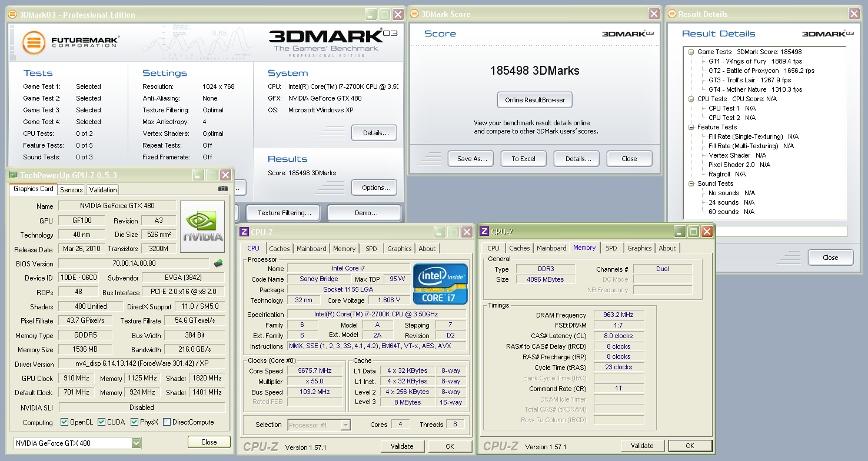Enable the DirectCompute checkbox
Viewport: 868px width, 461px height.
click(167, 422)
